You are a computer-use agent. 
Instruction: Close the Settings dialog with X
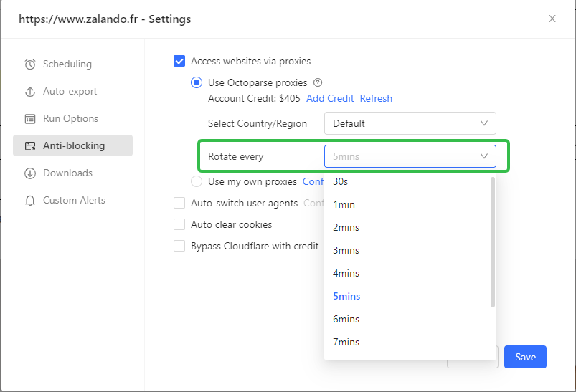[x=552, y=19]
